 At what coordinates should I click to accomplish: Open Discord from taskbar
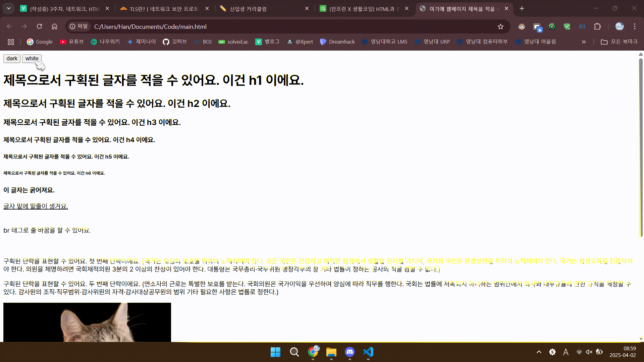tap(350, 352)
